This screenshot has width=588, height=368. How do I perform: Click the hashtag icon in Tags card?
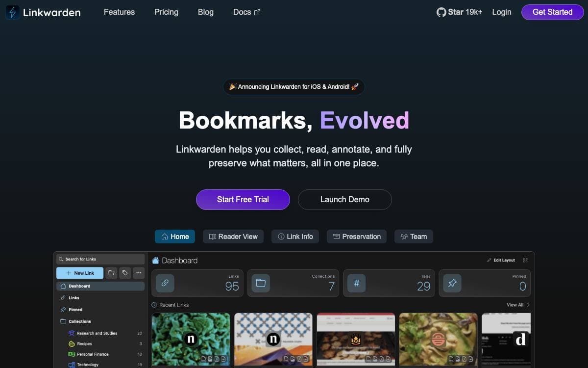point(356,283)
